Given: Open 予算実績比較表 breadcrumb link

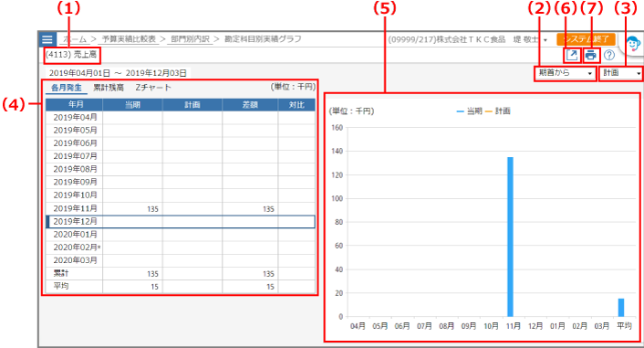Looking at the screenshot, I should click(x=129, y=39).
